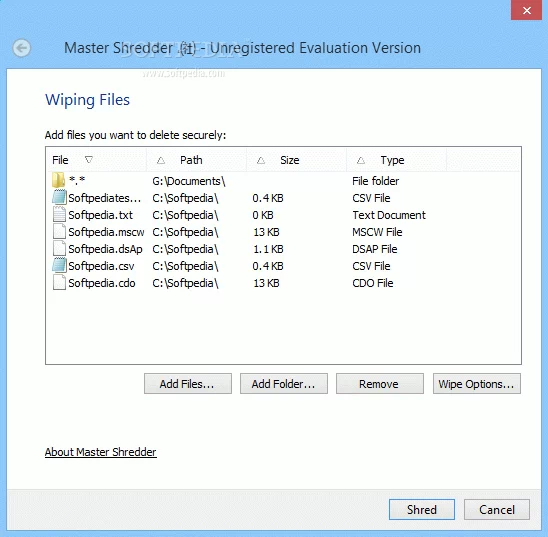The image size is (548, 537).
Task: Click the Softpedia.cdo file icon
Action: tap(59, 282)
